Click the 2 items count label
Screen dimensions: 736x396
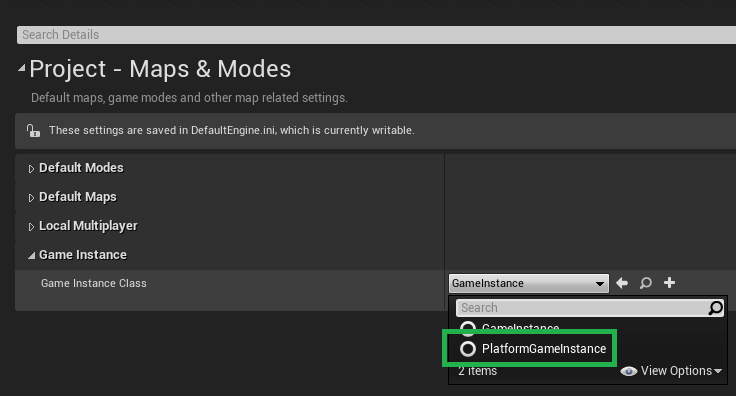(477, 371)
